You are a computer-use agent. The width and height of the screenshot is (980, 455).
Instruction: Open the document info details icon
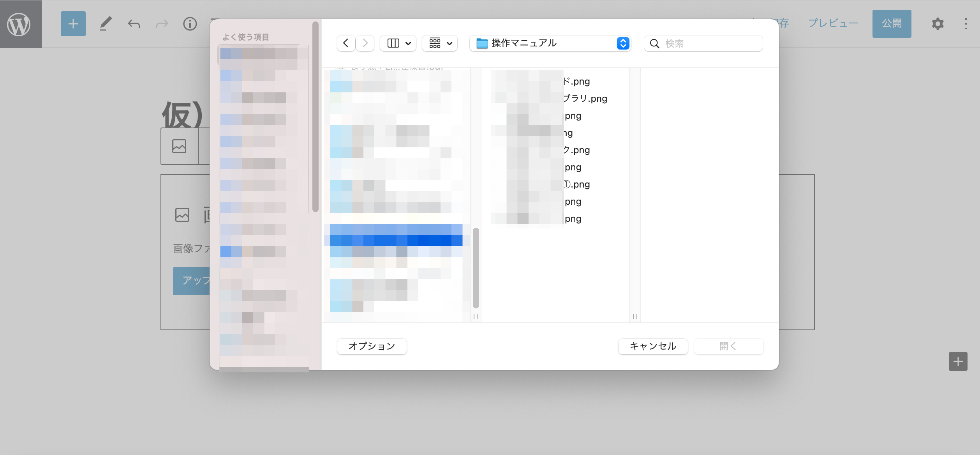click(x=190, y=24)
